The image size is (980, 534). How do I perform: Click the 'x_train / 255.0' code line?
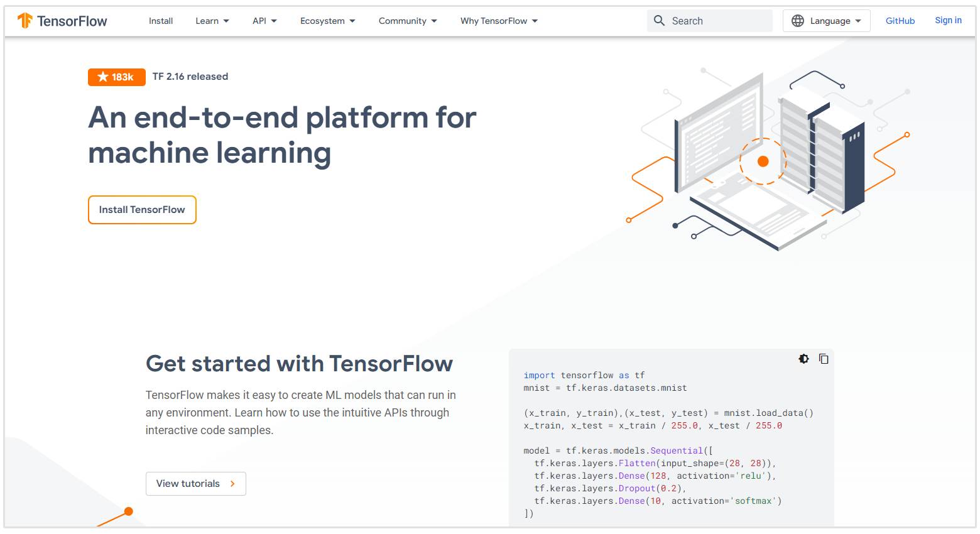tap(653, 425)
